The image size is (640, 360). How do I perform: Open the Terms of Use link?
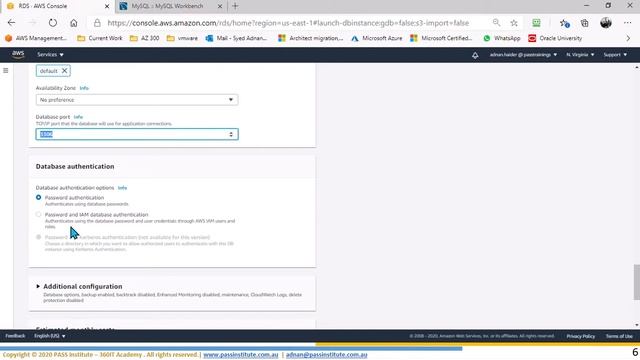point(619,336)
